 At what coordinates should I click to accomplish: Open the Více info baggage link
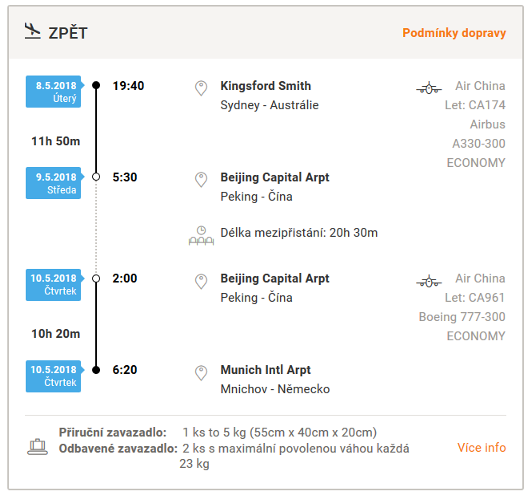[482, 447]
